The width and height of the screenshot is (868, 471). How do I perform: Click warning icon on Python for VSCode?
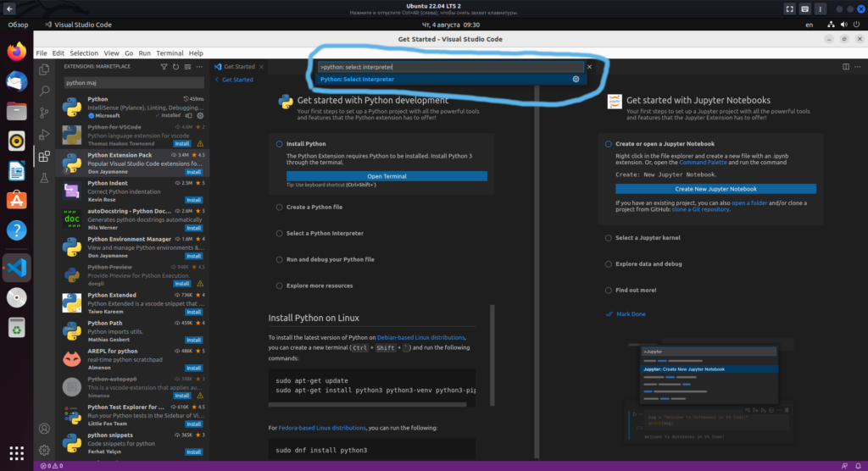(200, 143)
